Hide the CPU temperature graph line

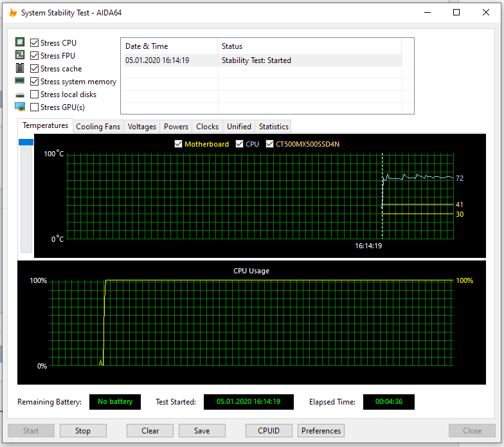click(x=239, y=144)
